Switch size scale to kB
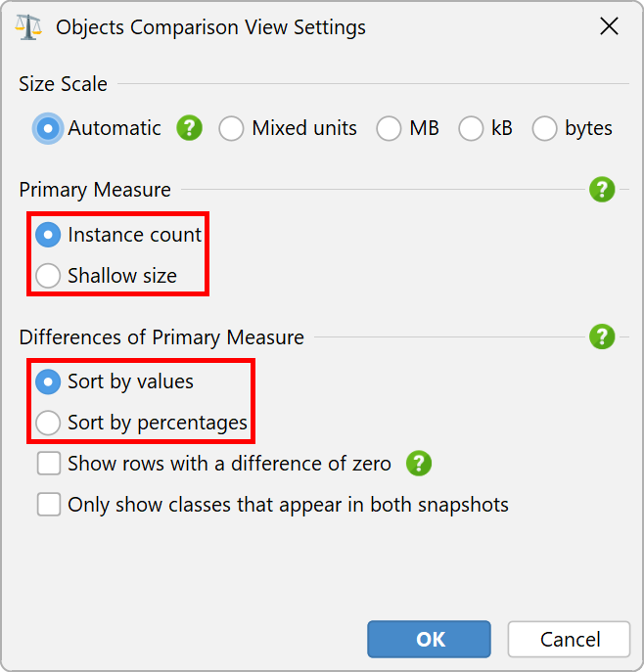The image size is (644, 672). (x=485, y=128)
